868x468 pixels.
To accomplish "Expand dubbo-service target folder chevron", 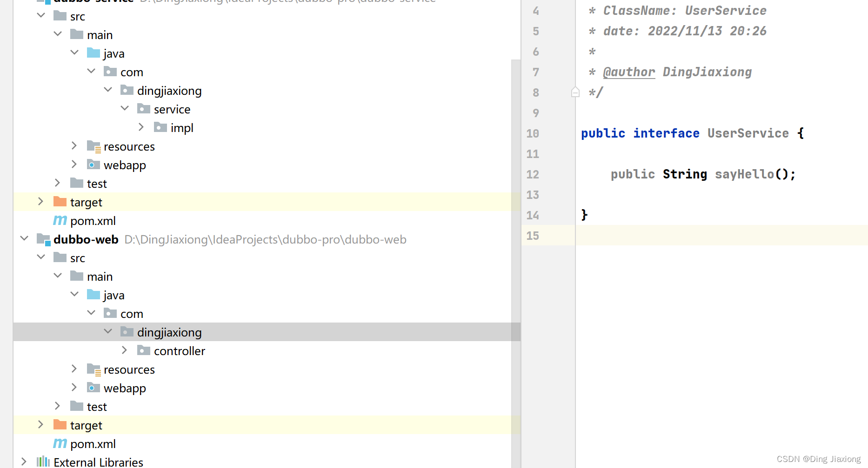I will point(40,201).
